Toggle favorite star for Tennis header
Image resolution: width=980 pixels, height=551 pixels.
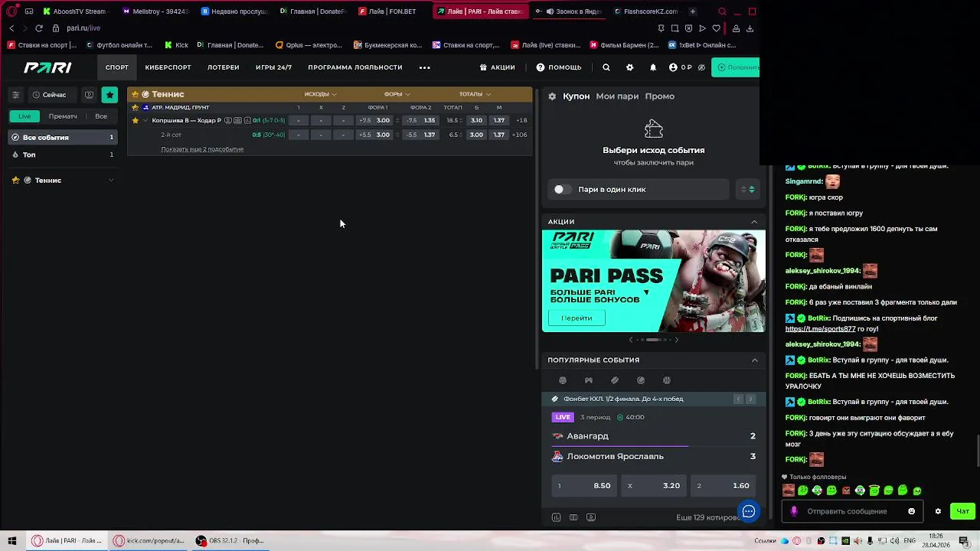[x=135, y=94]
